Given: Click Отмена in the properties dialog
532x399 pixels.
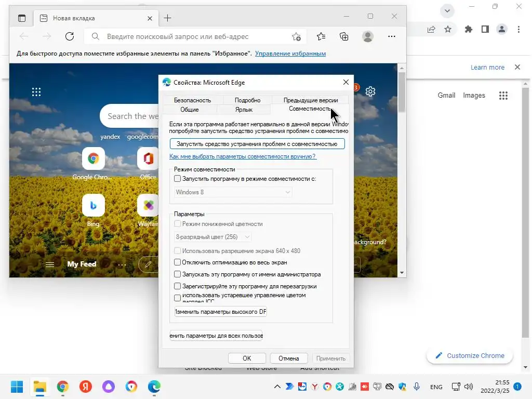Looking at the screenshot, I should pos(289,358).
